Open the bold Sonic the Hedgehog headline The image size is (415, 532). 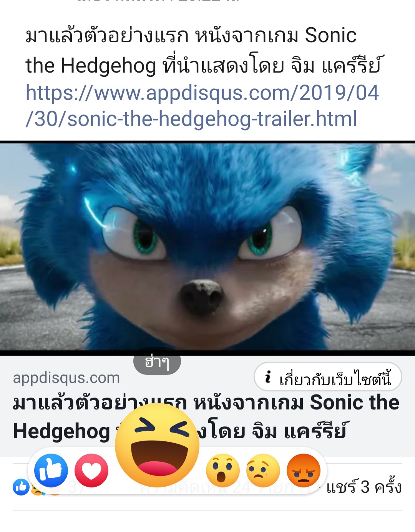206,416
